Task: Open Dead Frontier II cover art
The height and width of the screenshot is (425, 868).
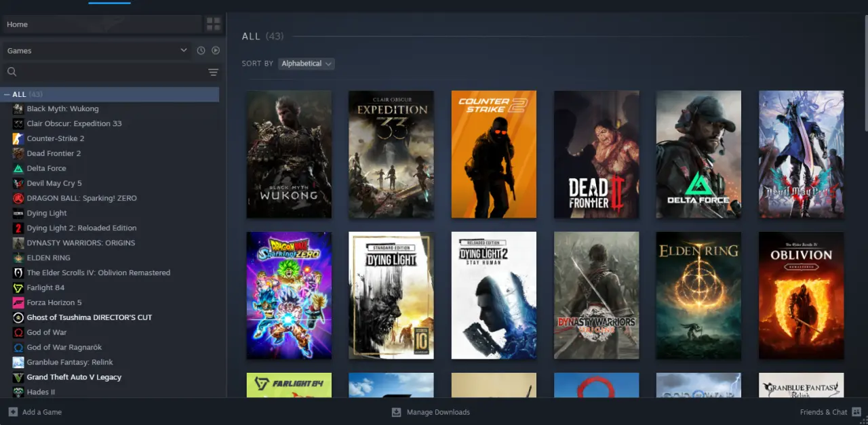Action: (596, 155)
